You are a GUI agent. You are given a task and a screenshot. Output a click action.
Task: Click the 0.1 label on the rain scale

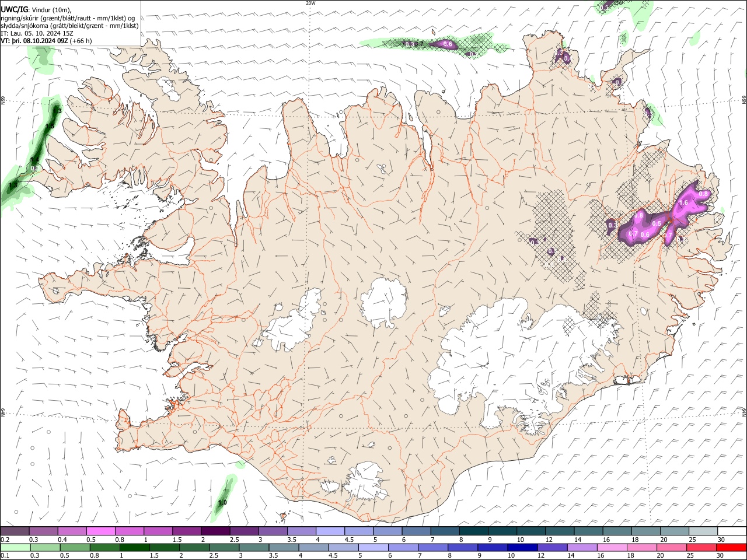click(x=5, y=556)
